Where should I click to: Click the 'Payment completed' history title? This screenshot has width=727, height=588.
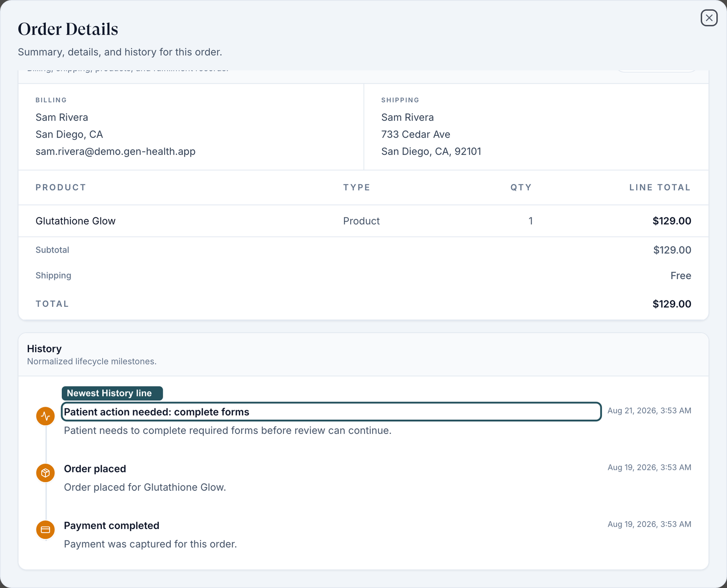pos(111,525)
